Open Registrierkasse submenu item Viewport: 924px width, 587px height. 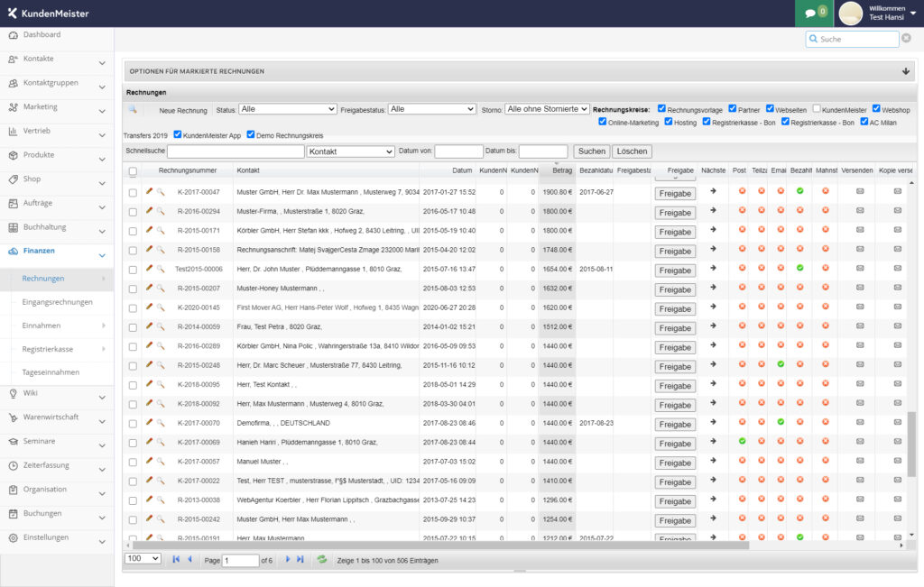[x=48, y=349]
